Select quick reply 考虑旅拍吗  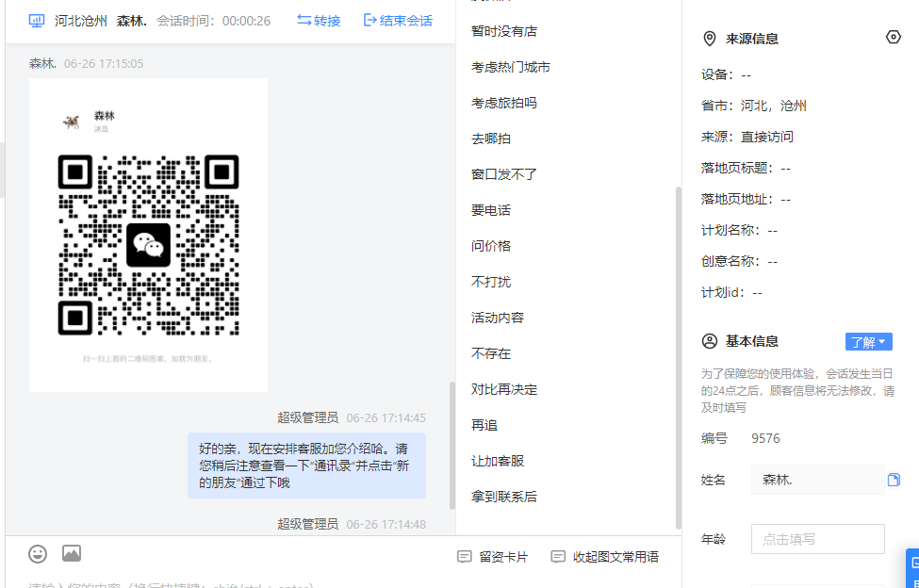504,103
